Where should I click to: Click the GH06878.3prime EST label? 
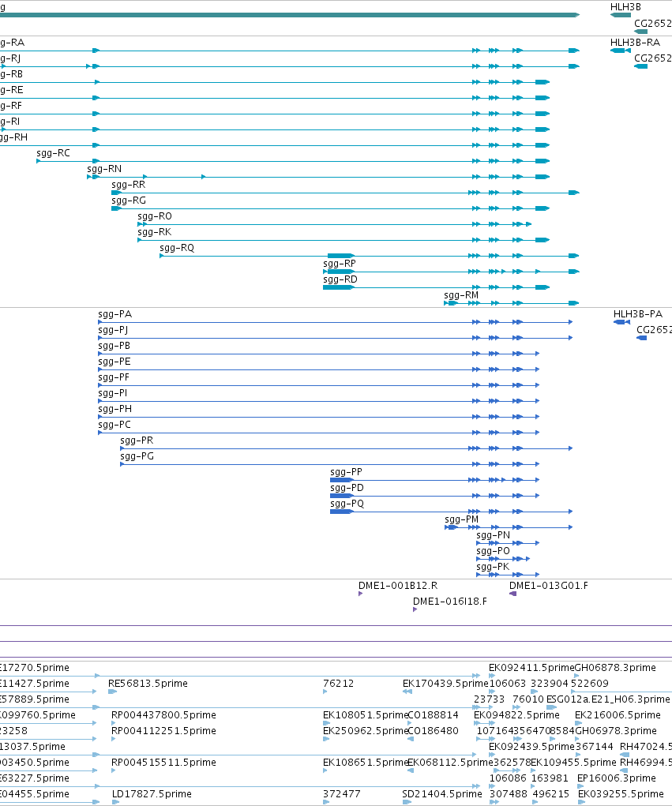pyautogui.click(x=615, y=668)
